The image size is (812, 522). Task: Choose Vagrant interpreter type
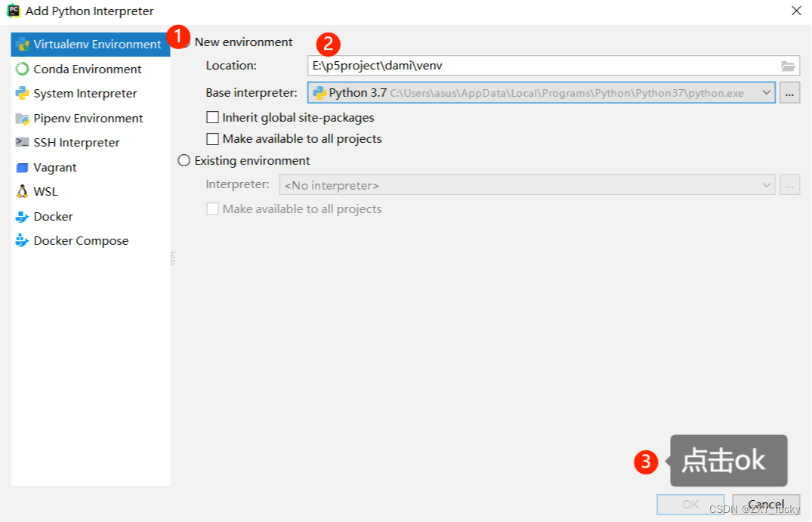(x=55, y=168)
